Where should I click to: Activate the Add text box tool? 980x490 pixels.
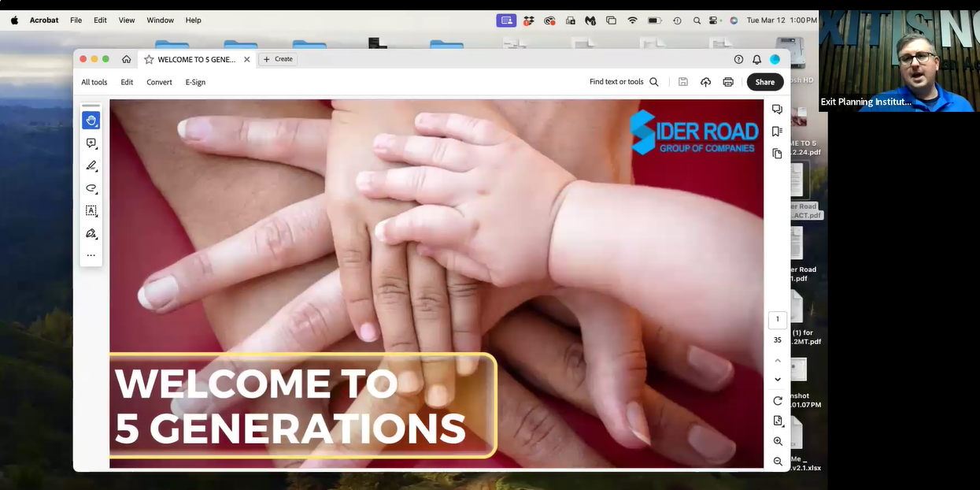coord(91,211)
